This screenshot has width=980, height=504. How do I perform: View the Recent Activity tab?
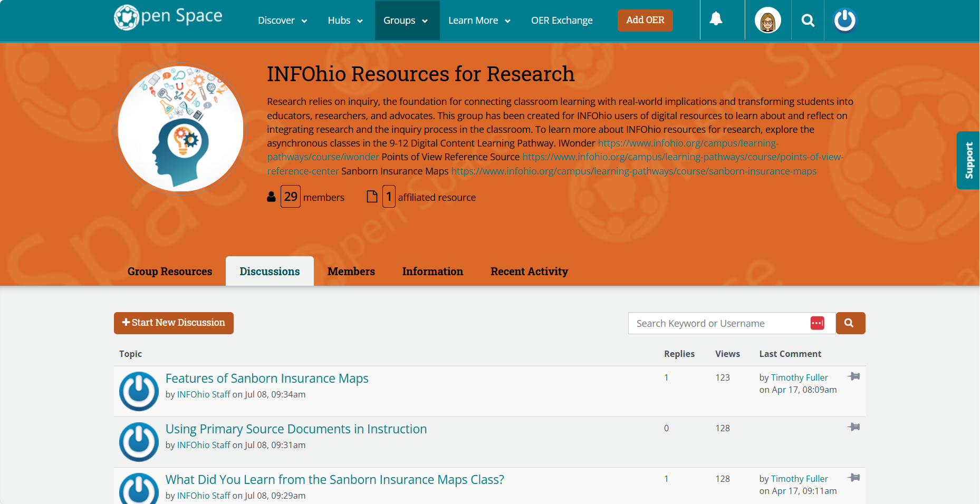pyautogui.click(x=529, y=272)
